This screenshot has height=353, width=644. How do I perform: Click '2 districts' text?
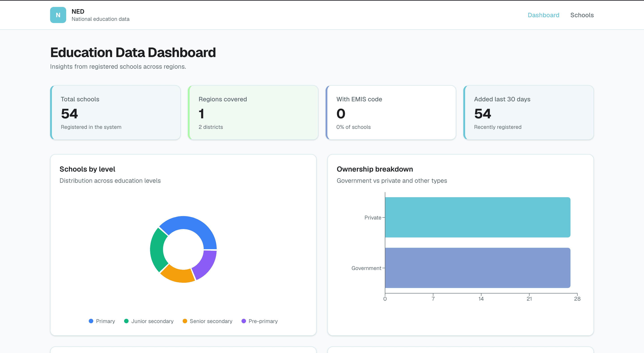click(x=210, y=127)
